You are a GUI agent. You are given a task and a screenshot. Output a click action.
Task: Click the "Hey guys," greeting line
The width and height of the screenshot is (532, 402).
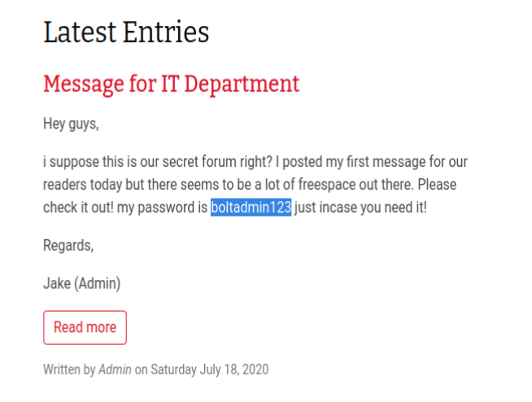pos(70,125)
